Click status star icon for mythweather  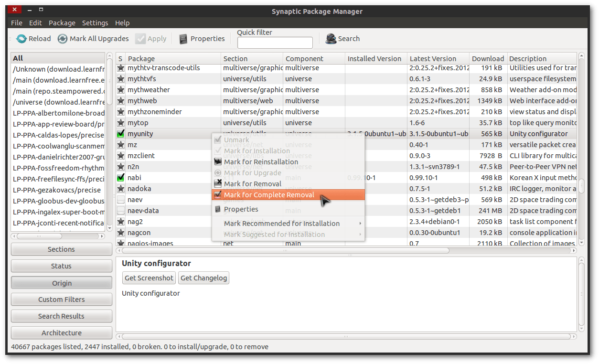click(121, 90)
